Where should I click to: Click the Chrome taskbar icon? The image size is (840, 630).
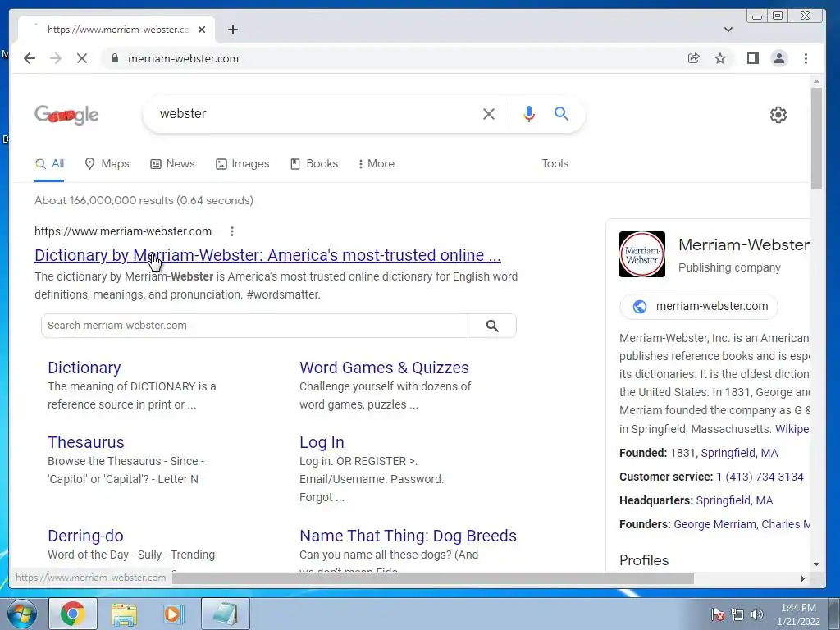click(73, 614)
